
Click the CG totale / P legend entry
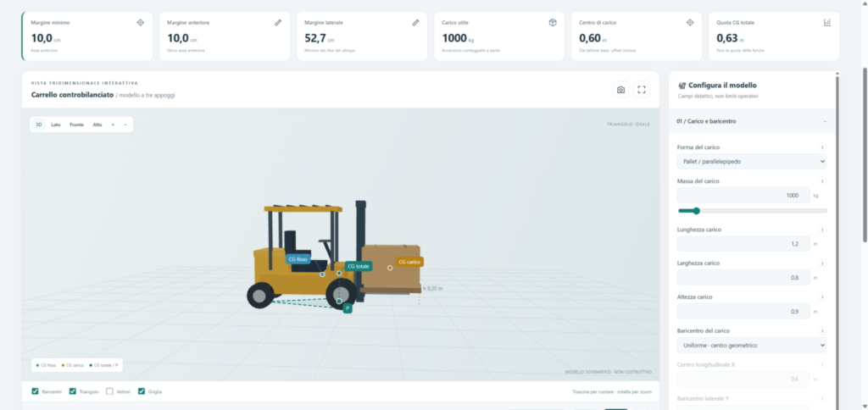click(x=104, y=365)
